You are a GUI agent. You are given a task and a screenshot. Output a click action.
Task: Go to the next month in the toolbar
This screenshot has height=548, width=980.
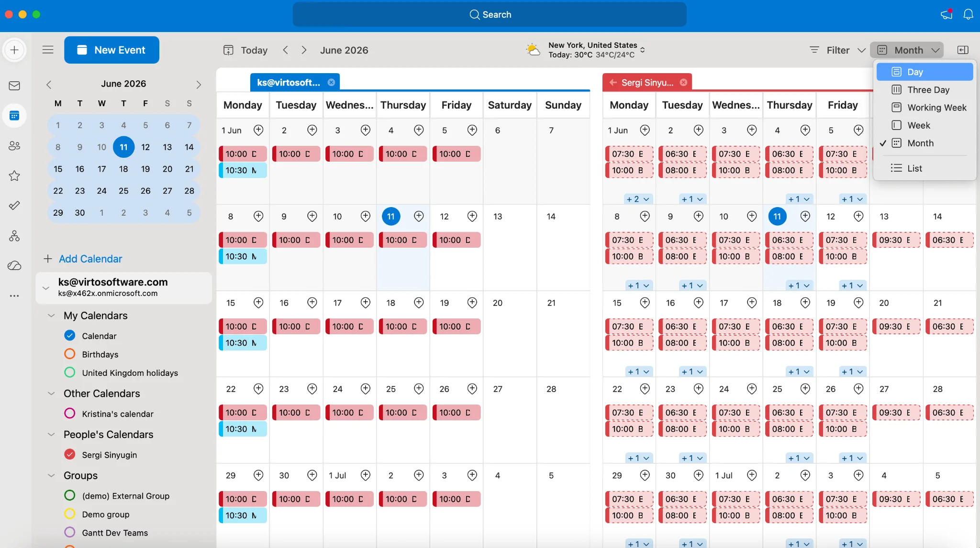[x=304, y=50]
